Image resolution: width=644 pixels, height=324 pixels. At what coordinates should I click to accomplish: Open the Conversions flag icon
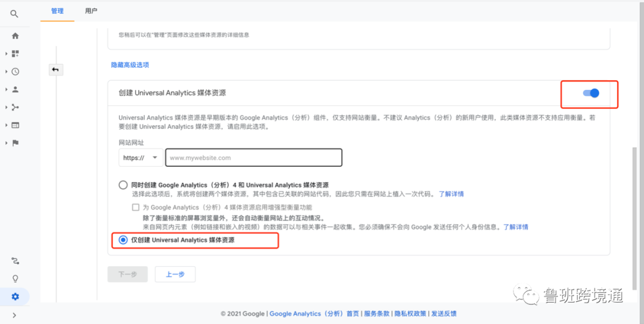tap(15, 143)
